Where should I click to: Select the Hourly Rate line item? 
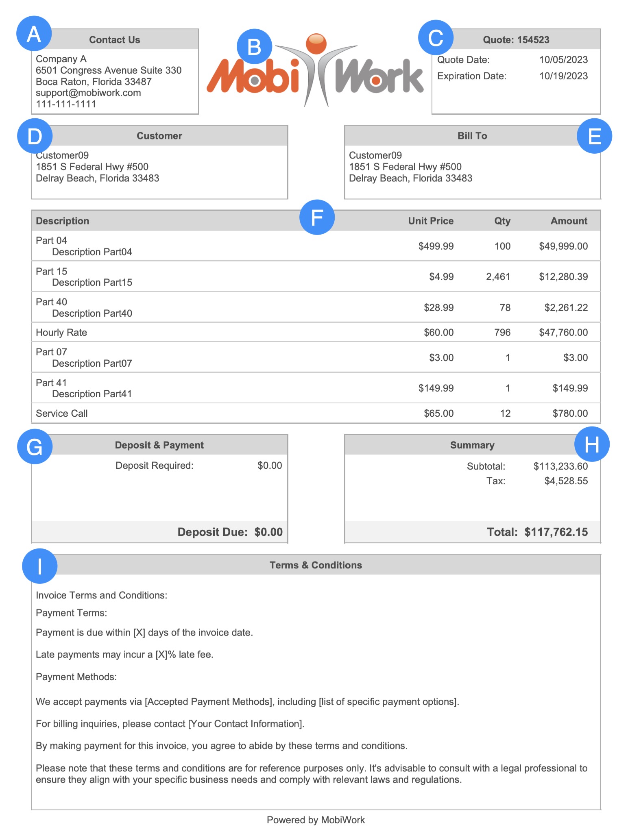(x=61, y=333)
